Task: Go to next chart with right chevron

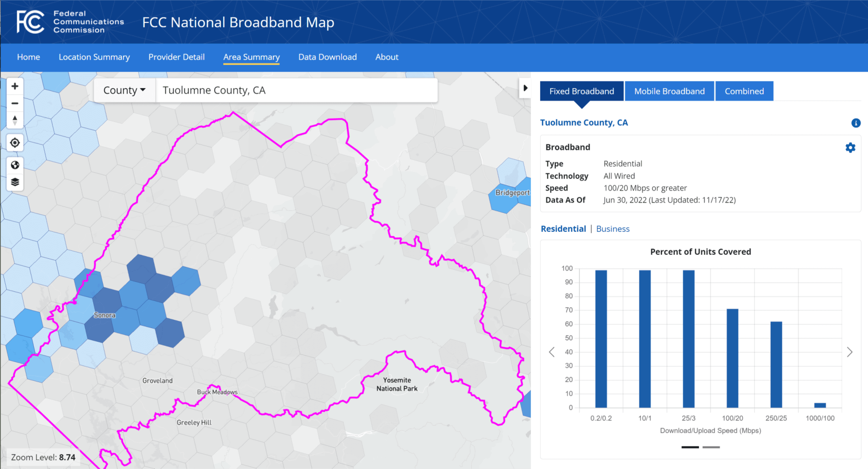Action: click(849, 352)
